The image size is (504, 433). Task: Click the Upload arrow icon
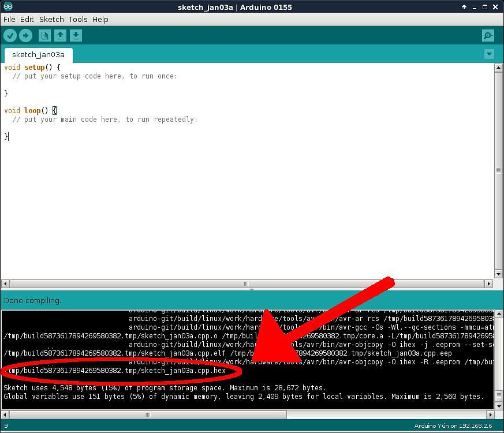(x=25, y=35)
